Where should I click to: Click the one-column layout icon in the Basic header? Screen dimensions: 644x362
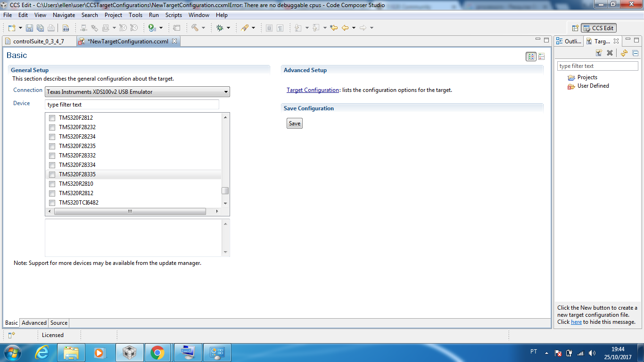(541, 57)
